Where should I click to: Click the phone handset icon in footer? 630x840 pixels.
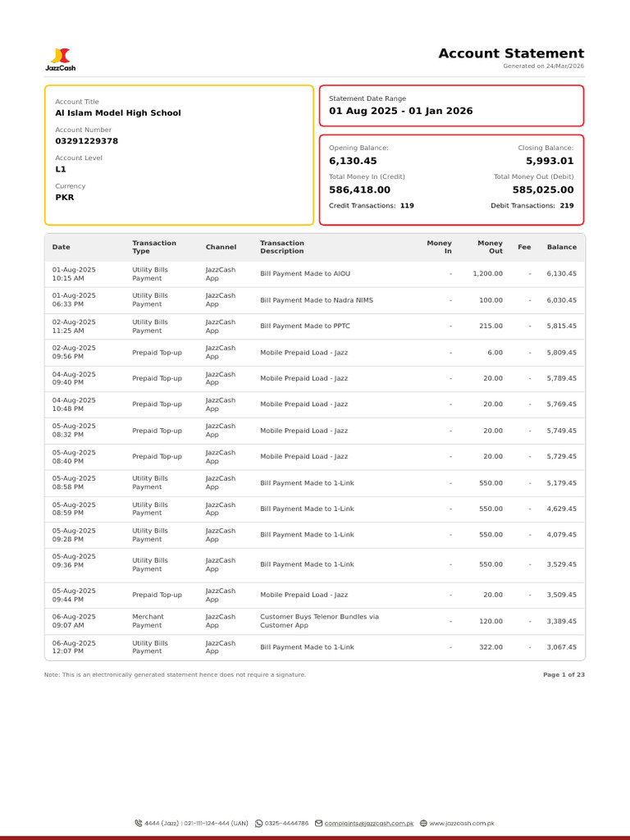(139, 824)
